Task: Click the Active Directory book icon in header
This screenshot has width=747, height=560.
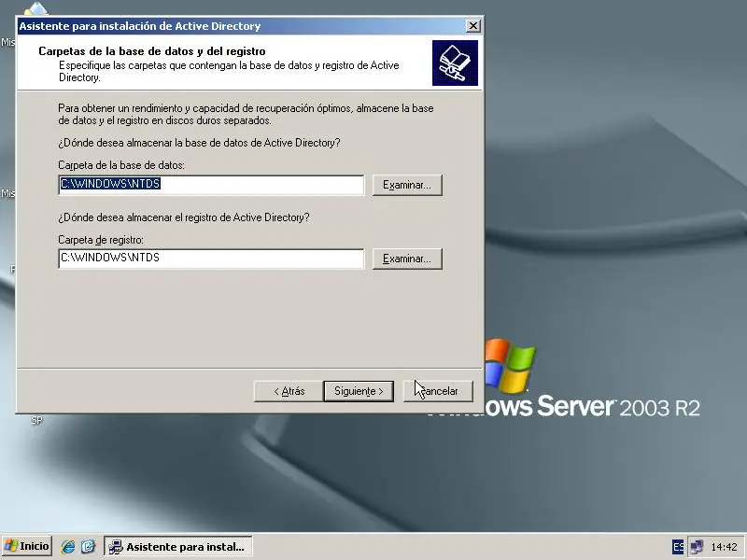Action: point(455,63)
